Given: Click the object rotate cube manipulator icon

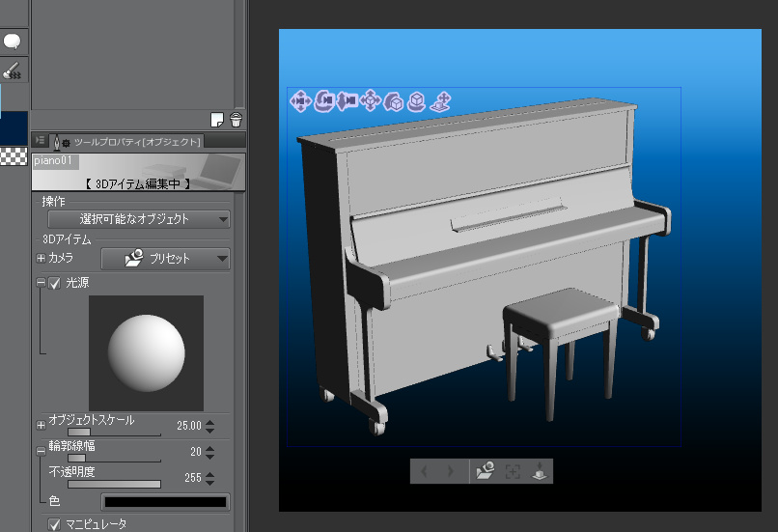Looking at the screenshot, I should [x=394, y=101].
